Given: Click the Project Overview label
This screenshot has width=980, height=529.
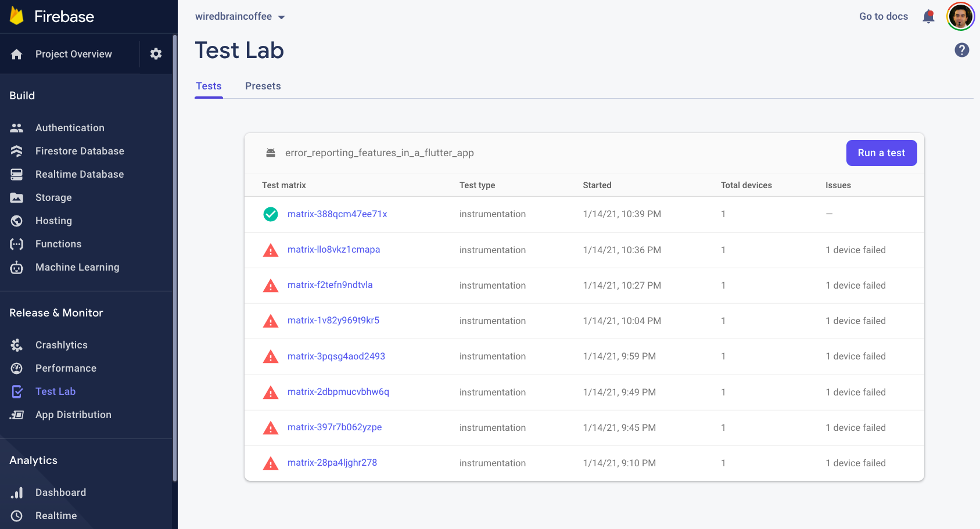Looking at the screenshot, I should point(74,54).
